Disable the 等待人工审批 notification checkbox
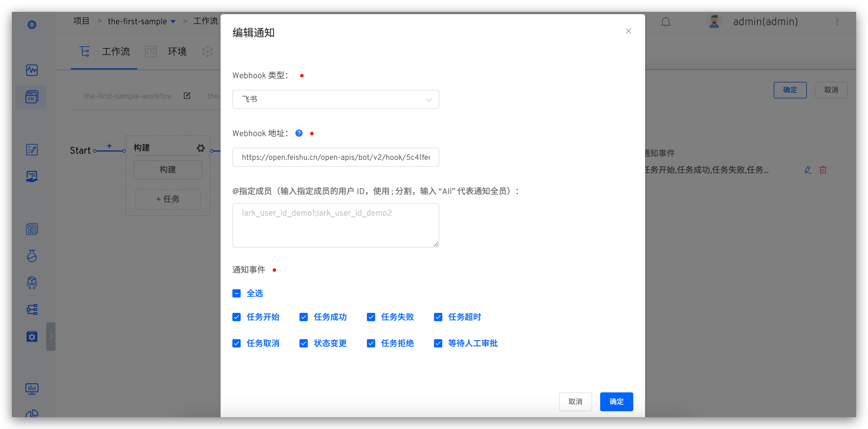 pyautogui.click(x=438, y=343)
